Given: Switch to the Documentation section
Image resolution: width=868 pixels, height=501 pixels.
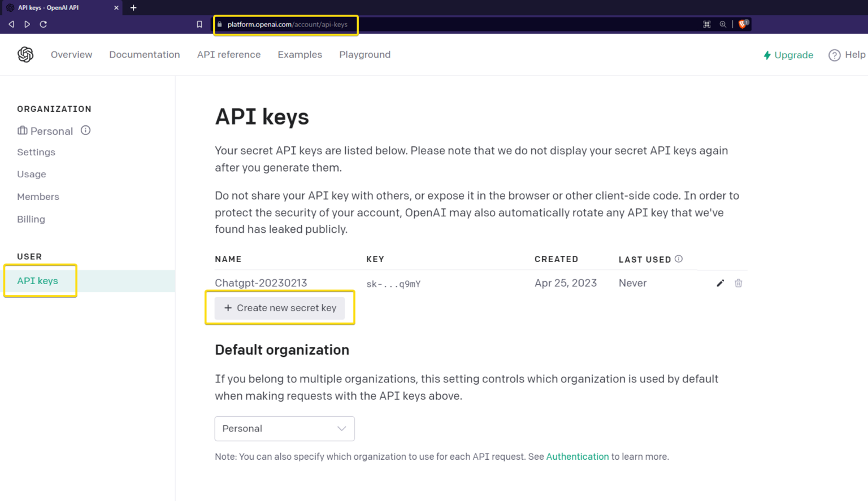Looking at the screenshot, I should pos(145,54).
